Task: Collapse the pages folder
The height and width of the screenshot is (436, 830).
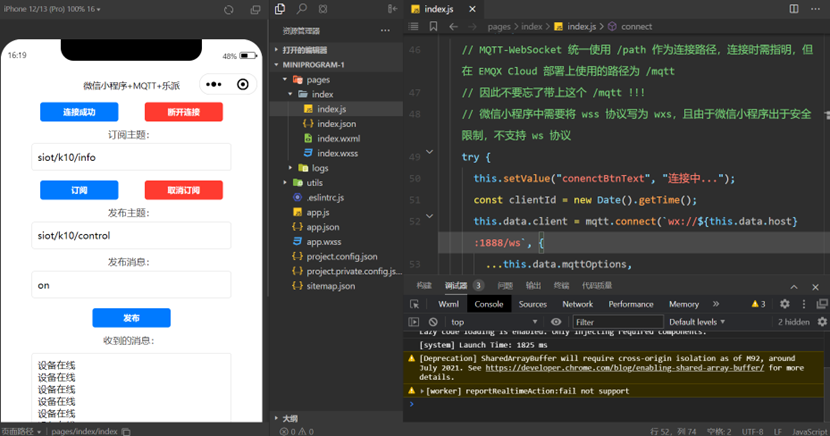Action: coord(285,79)
